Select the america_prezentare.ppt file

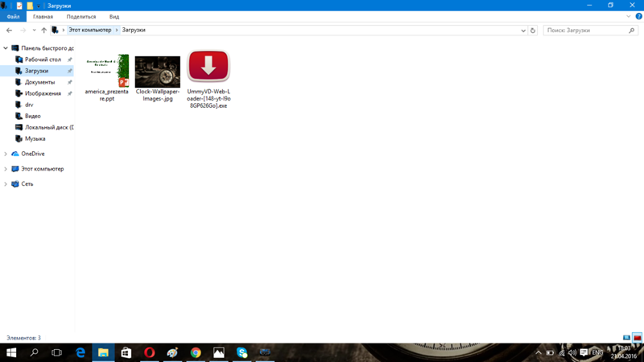(x=107, y=72)
